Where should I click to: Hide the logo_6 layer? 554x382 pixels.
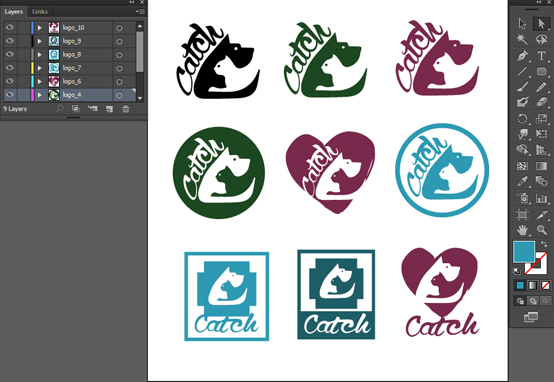pyautogui.click(x=10, y=81)
